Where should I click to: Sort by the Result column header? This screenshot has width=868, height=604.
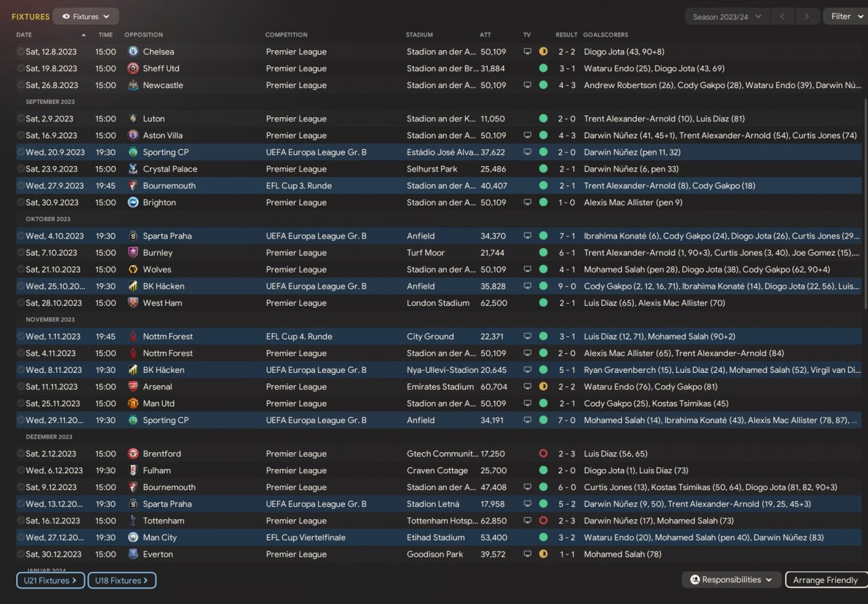pyautogui.click(x=567, y=35)
